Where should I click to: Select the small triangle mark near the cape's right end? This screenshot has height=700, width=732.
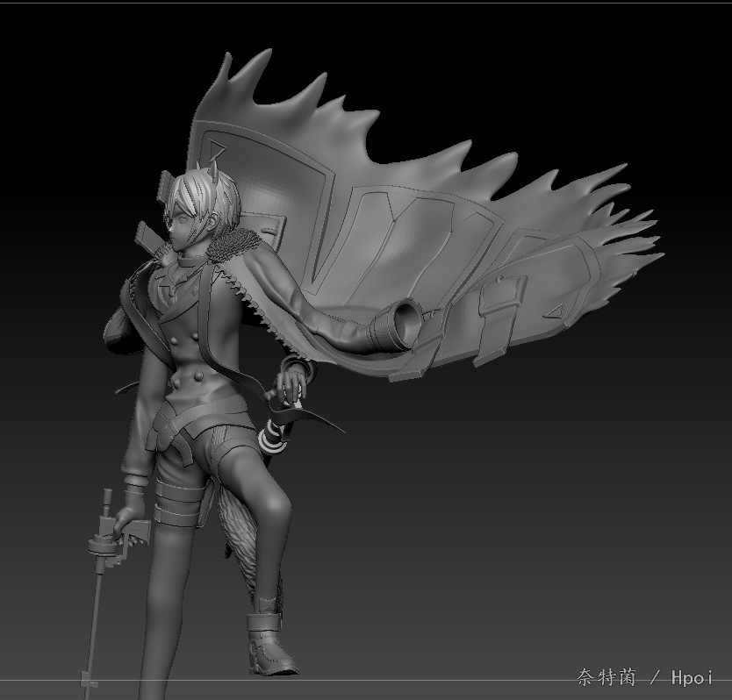click(x=555, y=310)
